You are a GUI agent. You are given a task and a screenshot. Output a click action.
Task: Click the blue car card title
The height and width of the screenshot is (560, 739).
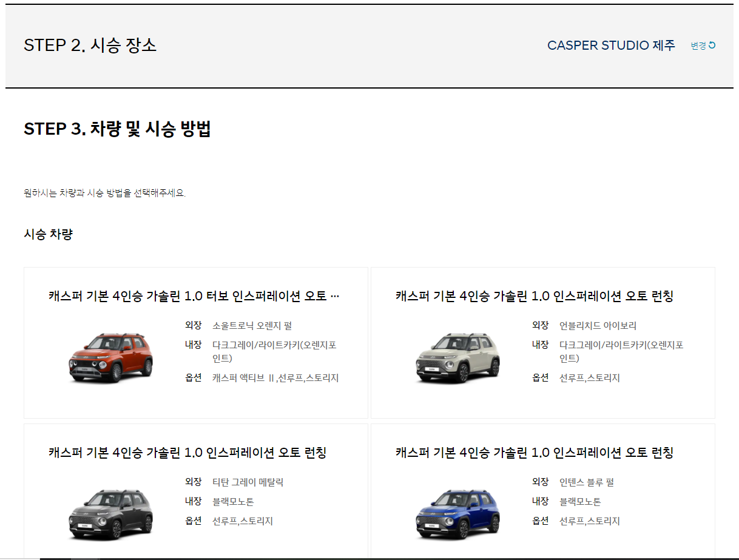point(535,453)
